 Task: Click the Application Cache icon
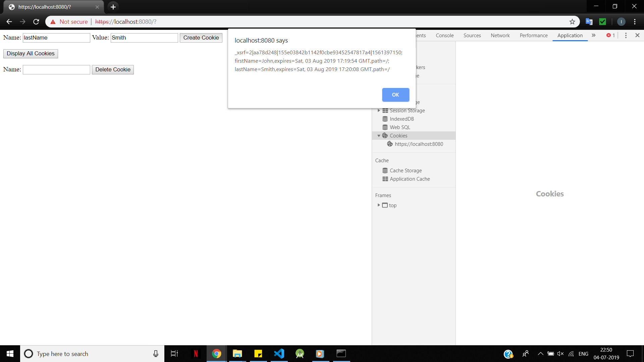[x=385, y=179]
